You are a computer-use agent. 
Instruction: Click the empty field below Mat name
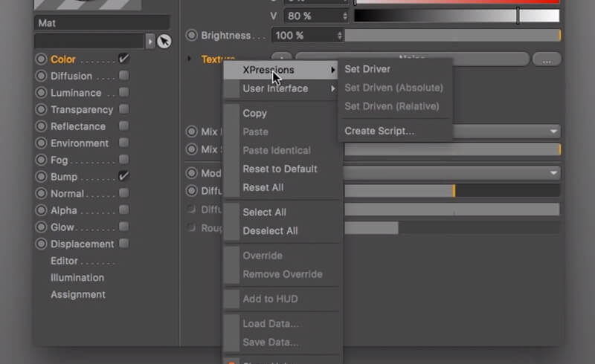(x=89, y=42)
